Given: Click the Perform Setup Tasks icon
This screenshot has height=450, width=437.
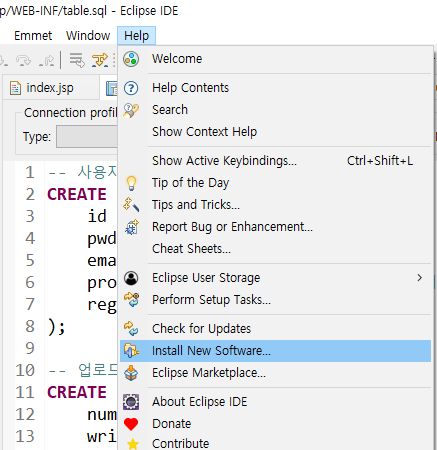Looking at the screenshot, I should coord(132,300).
